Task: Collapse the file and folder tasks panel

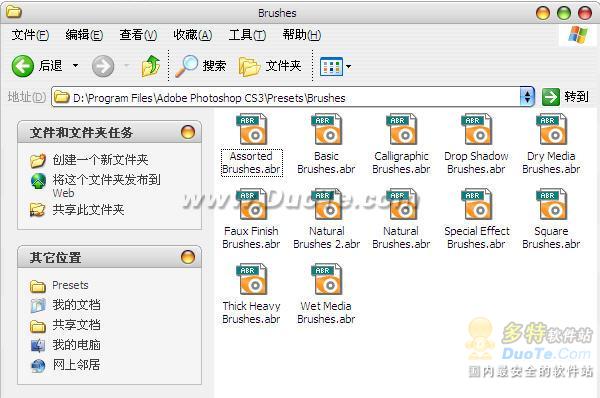Action: (x=188, y=132)
